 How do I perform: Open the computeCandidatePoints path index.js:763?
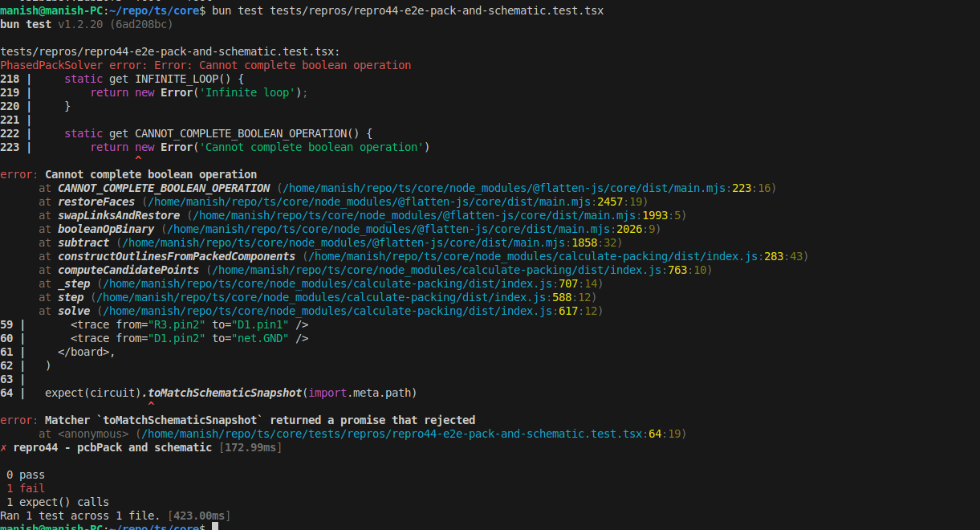pos(459,270)
